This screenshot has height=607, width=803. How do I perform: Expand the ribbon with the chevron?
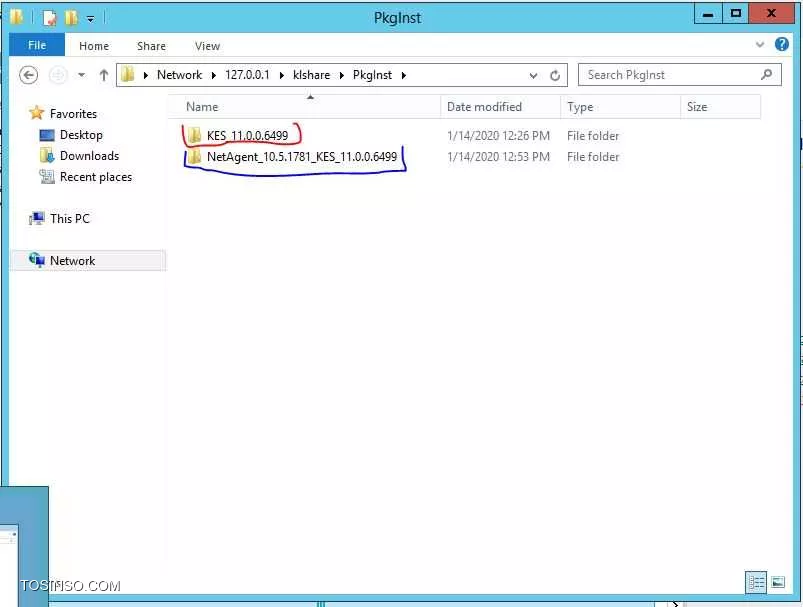[760, 45]
